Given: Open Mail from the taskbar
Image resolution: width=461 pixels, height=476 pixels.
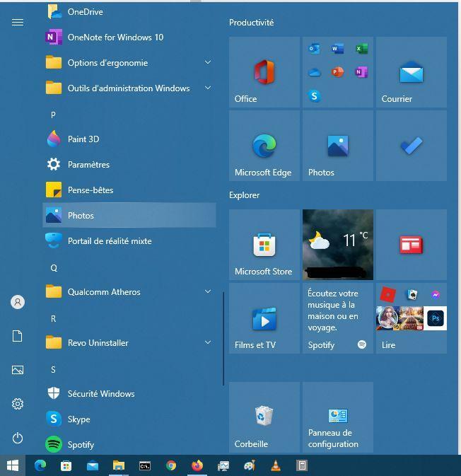Looking at the screenshot, I should click(93, 465).
